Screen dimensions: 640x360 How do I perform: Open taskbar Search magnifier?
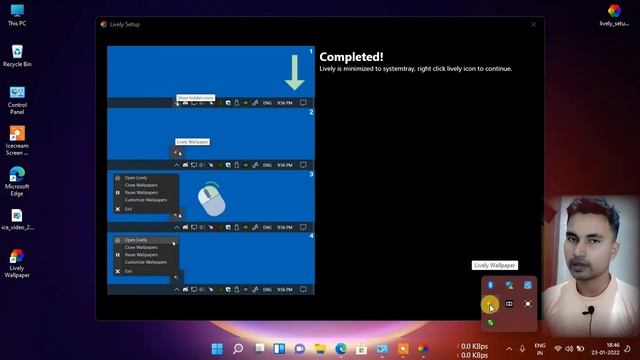[238, 349]
